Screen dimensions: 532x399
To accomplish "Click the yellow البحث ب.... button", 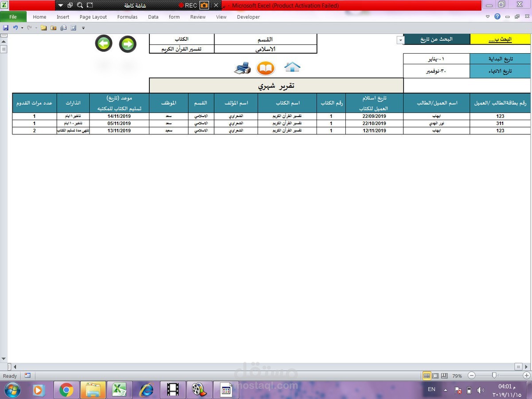I will click(500, 39).
